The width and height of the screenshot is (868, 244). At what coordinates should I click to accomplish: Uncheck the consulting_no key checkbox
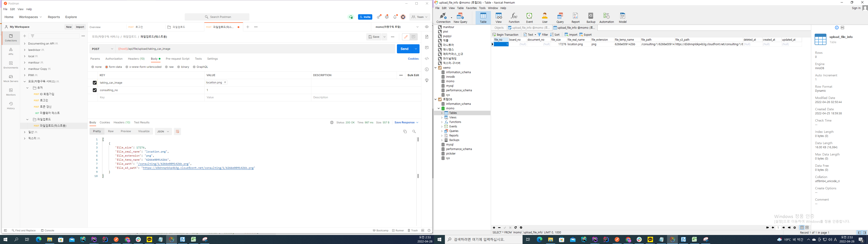pyautogui.click(x=95, y=90)
